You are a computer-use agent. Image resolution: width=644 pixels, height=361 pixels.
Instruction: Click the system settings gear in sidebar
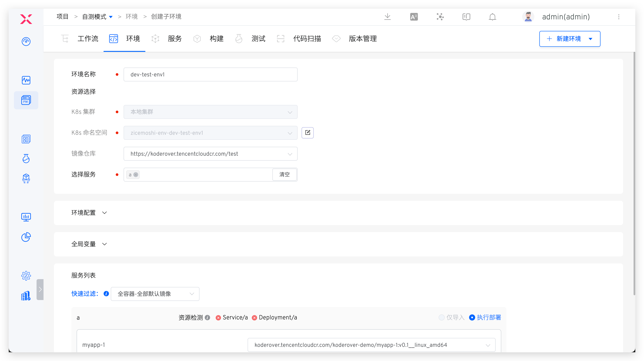click(x=26, y=275)
